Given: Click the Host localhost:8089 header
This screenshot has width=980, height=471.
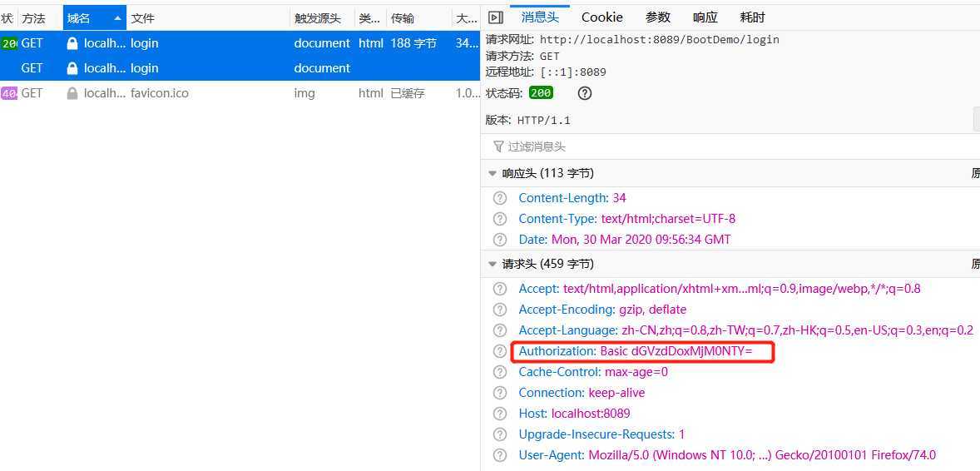Looking at the screenshot, I should (574, 414).
